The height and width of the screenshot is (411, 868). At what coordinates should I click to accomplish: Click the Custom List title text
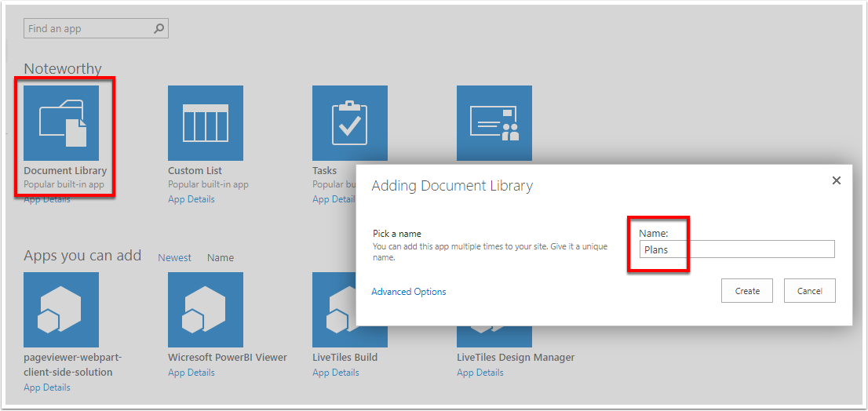pyautogui.click(x=195, y=171)
